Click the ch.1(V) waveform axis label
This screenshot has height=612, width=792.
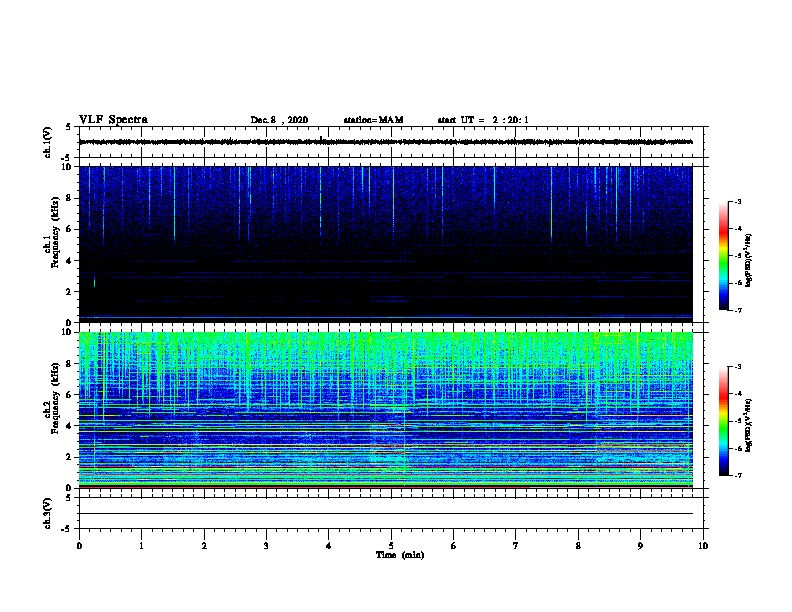(47, 142)
